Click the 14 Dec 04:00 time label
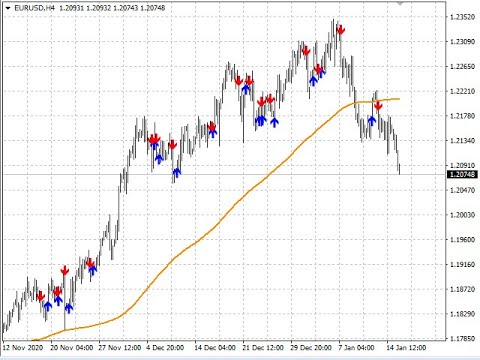The image size is (480, 360). coord(215,348)
